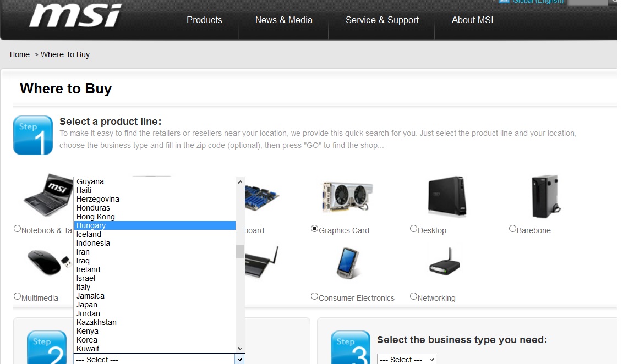Select the Consumer Electronics radio button
This screenshot has width=634, height=364.
coord(315,296)
